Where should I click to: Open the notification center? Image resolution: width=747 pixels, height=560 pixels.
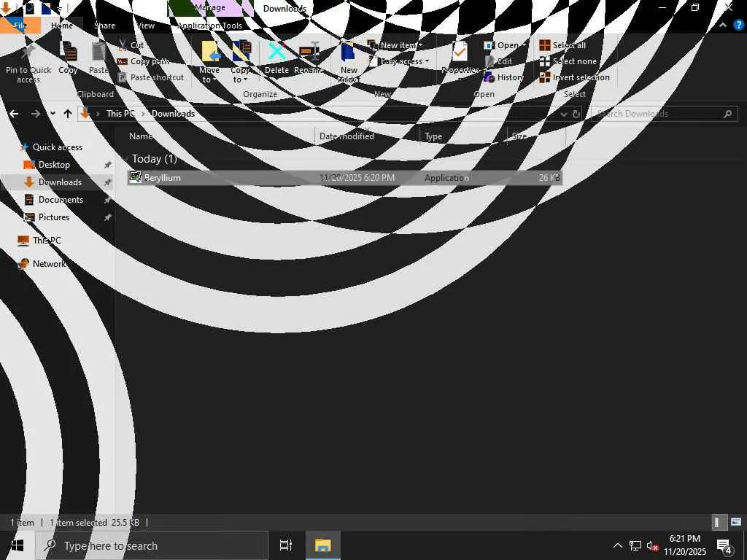pos(724,546)
